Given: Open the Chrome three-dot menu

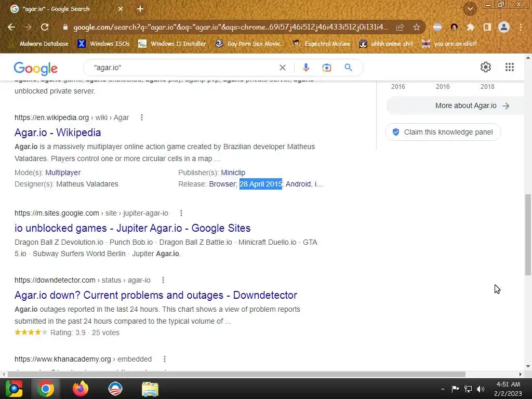Looking at the screenshot, I should (521, 27).
